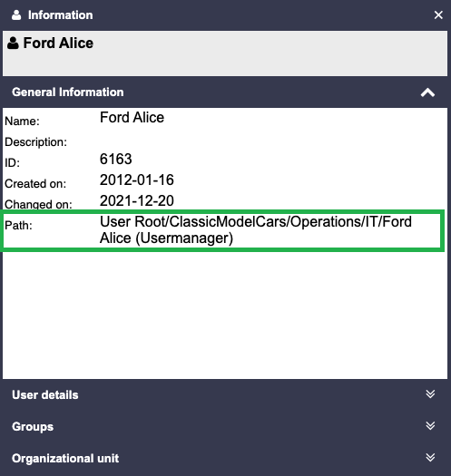451x476 pixels.
Task: Select the Ford Alice header title
Action: (x=58, y=44)
